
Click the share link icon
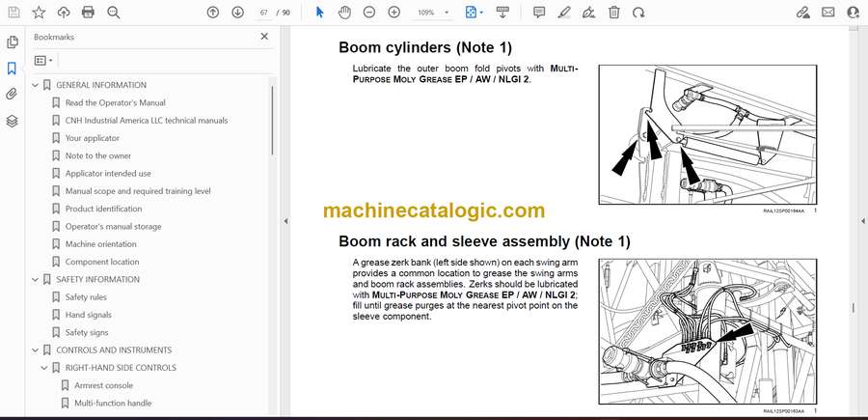tap(802, 13)
